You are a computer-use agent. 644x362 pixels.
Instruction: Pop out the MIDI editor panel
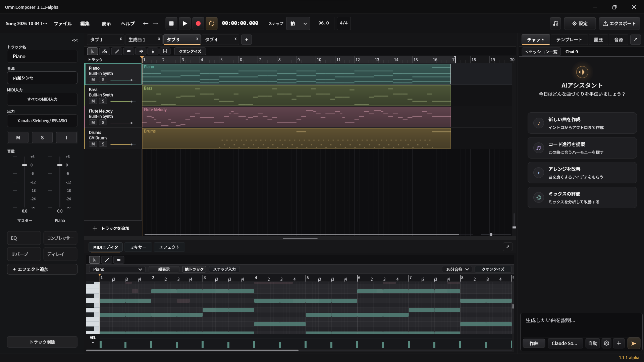pyautogui.click(x=508, y=247)
